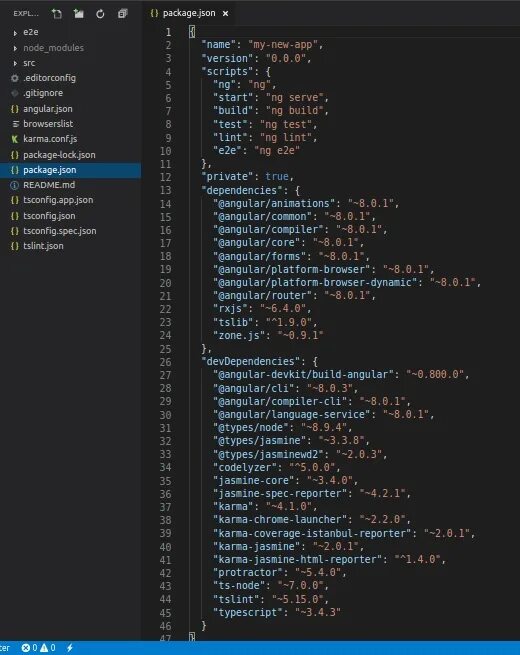The height and width of the screenshot is (655, 520).
Task: Click the "ng lint" string value
Action: click(x=286, y=137)
